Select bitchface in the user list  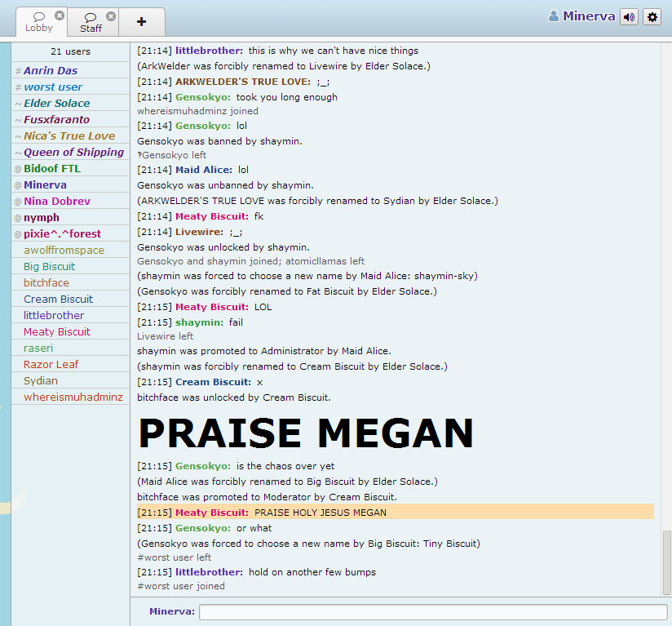click(x=71, y=282)
